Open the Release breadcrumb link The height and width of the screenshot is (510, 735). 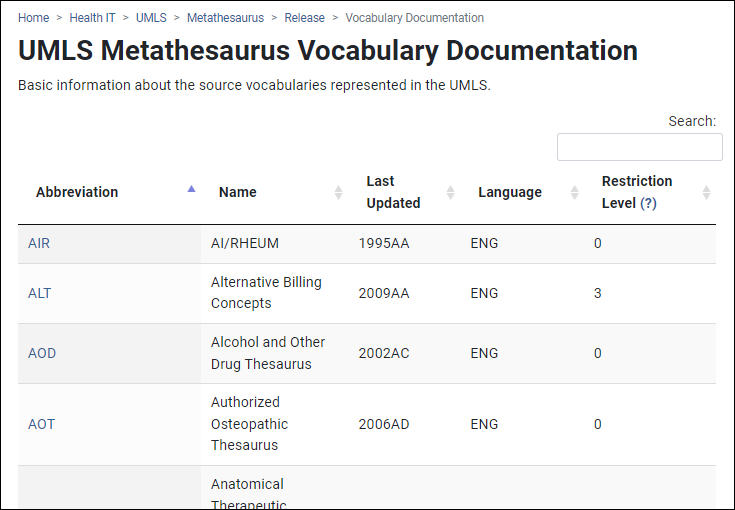tap(305, 18)
